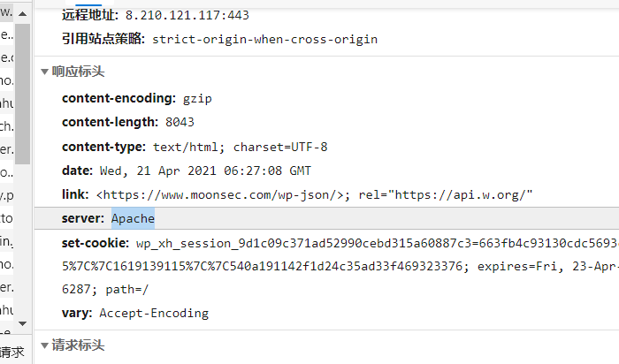Expand the 请求标头 section triangle

tap(44, 345)
